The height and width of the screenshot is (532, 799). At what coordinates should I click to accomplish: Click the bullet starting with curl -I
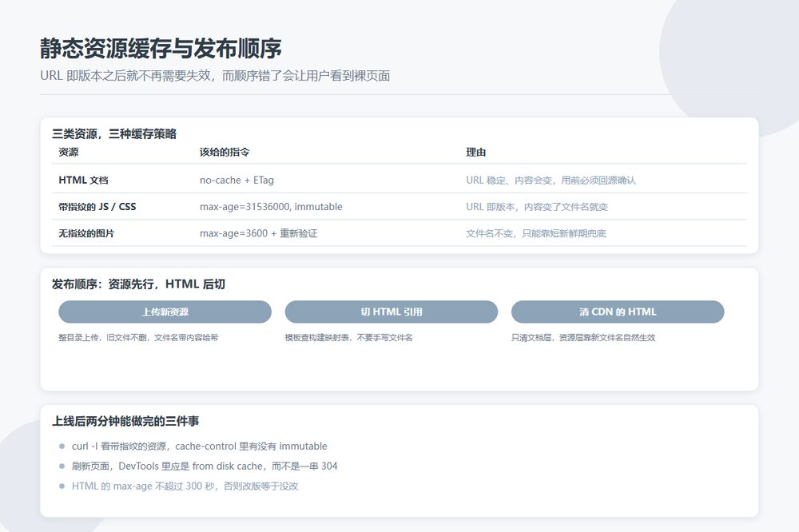tap(199, 446)
